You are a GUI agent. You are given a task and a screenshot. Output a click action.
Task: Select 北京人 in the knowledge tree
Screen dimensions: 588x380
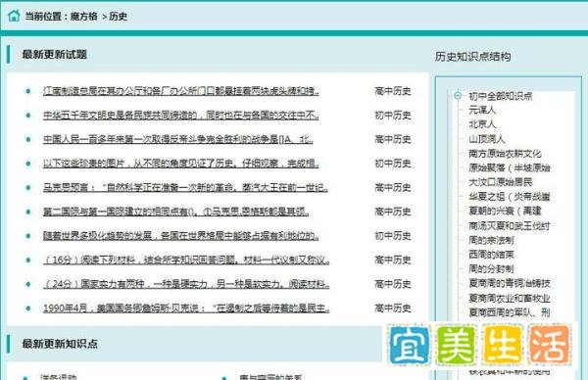click(x=482, y=124)
